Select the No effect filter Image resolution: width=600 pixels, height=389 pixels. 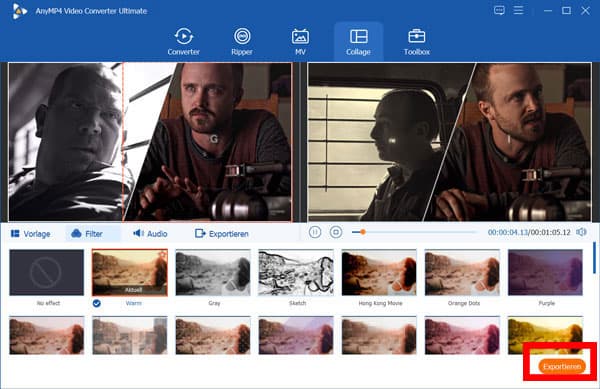tap(47, 272)
